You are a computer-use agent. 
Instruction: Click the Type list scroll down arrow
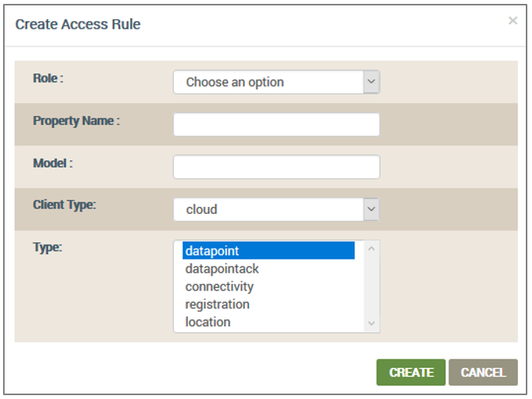click(x=371, y=323)
